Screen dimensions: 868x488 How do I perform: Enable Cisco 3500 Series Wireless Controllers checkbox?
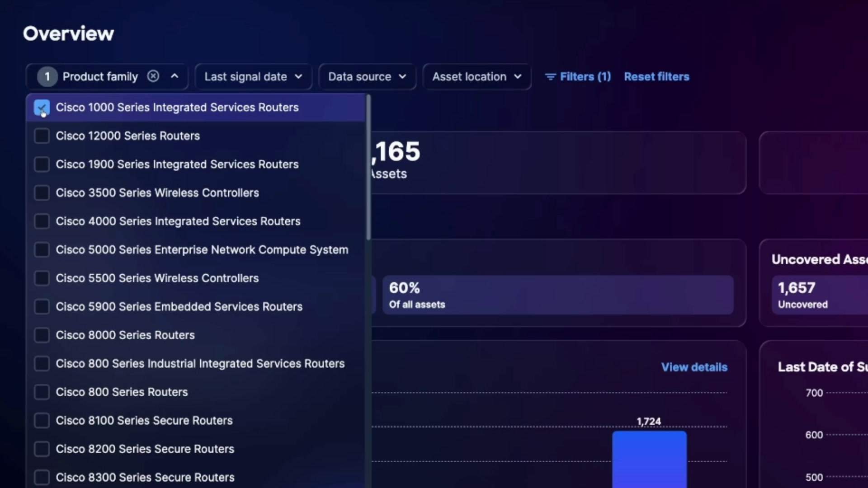[42, 193]
